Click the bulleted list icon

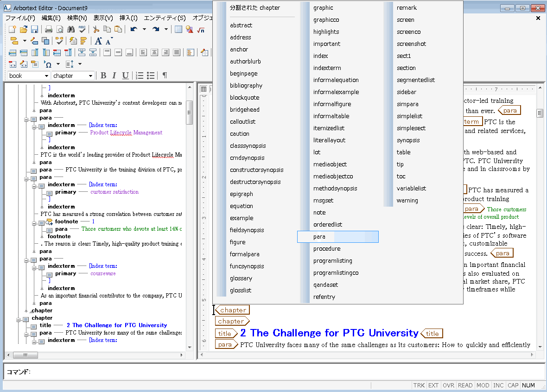click(151, 76)
